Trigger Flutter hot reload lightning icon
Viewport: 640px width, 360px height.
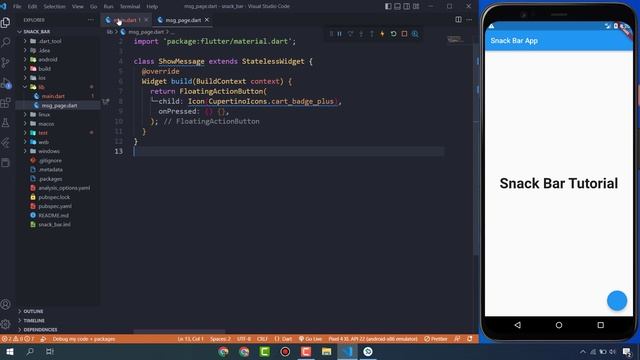pos(382,34)
